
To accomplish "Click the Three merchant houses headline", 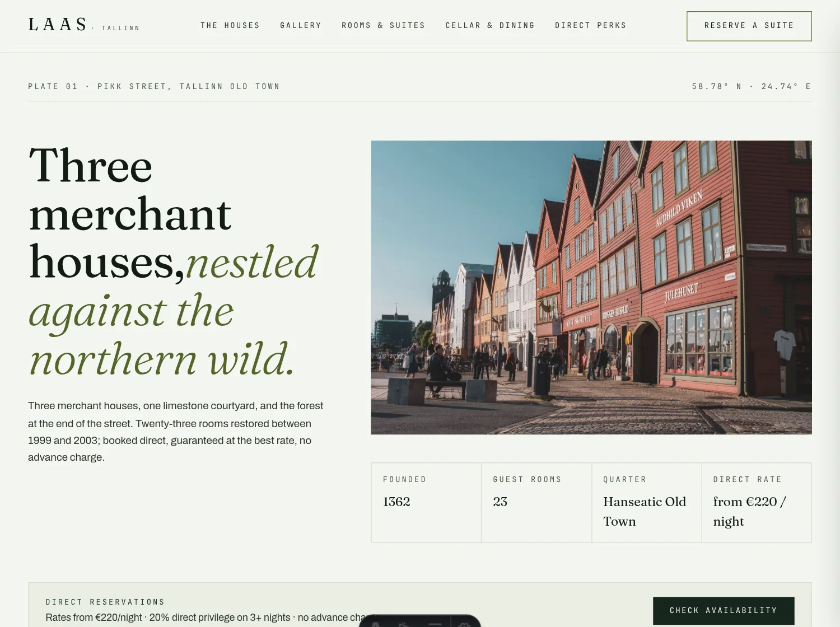I will [x=174, y=263].
